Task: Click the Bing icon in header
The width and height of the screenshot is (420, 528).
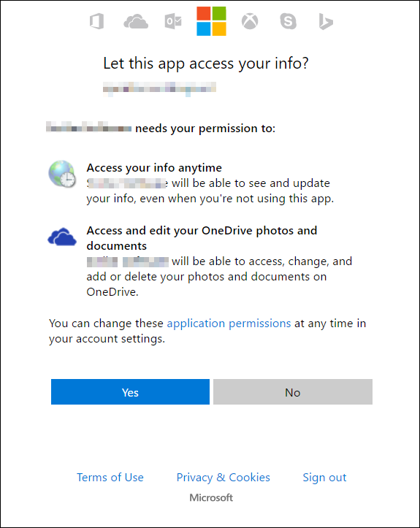Action: pos(326,22)
